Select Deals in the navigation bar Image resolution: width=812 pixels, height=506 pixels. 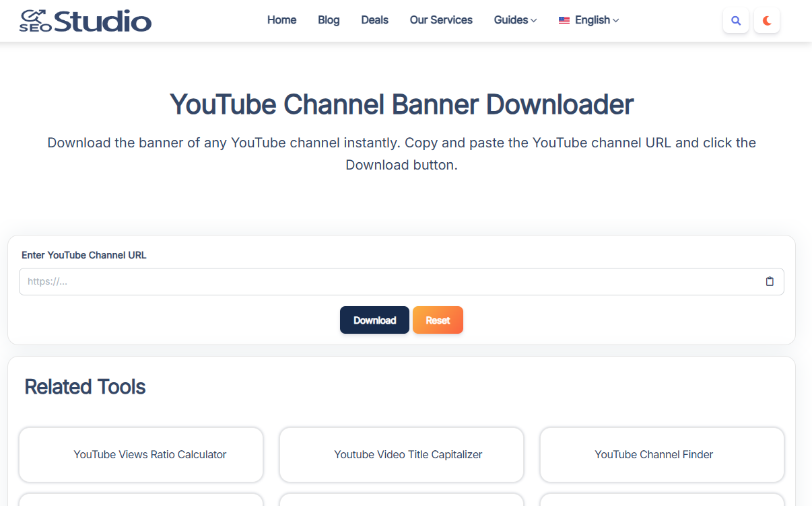(374, 20)
